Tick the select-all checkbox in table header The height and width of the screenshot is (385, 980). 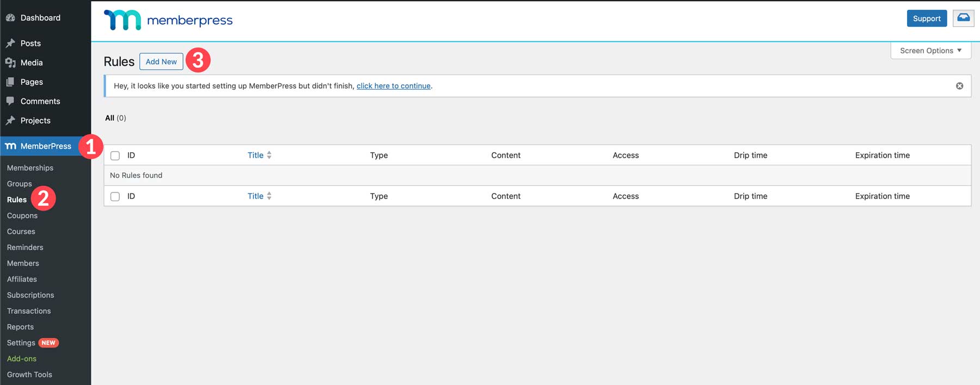pos(115,156)
